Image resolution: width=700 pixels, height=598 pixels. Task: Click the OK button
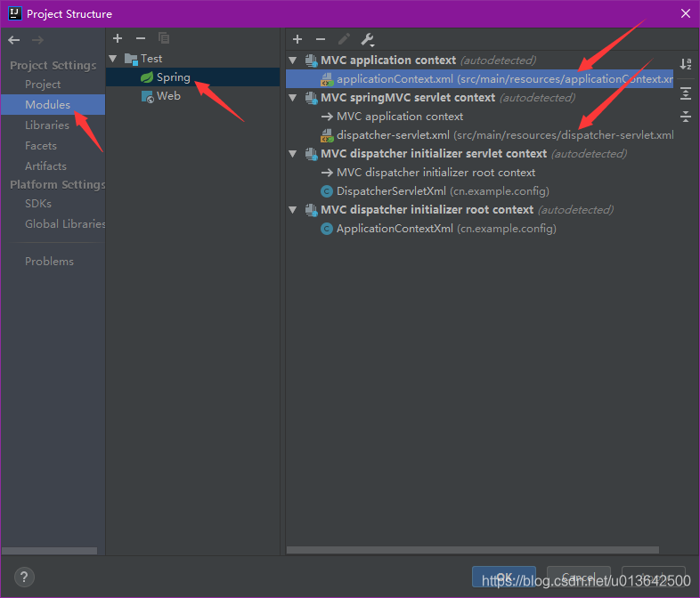pos(504,577)
